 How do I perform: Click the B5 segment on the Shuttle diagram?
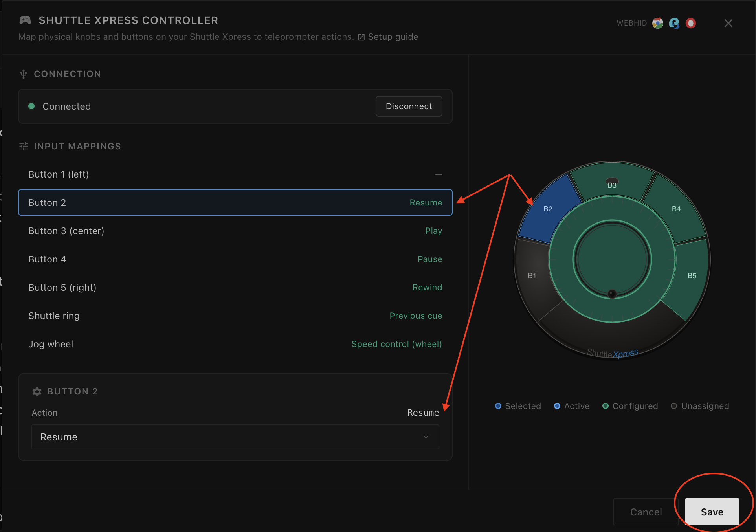[692, 275]
